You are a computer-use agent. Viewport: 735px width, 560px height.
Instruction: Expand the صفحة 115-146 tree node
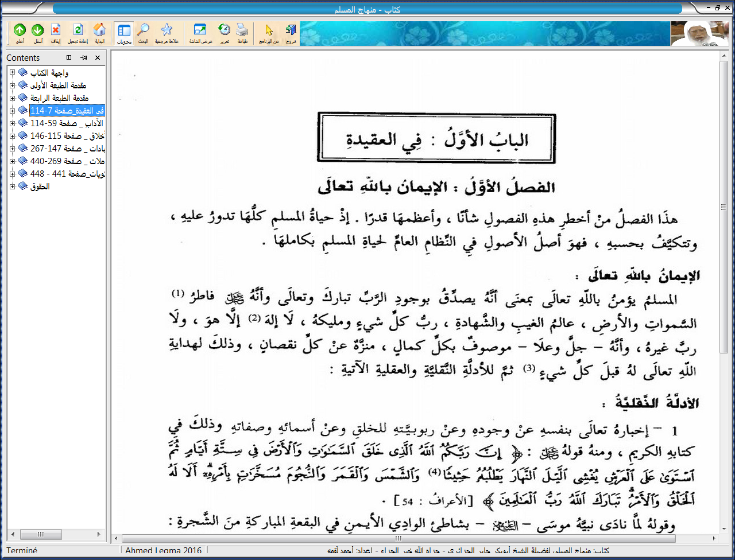(x=12, y=135)
